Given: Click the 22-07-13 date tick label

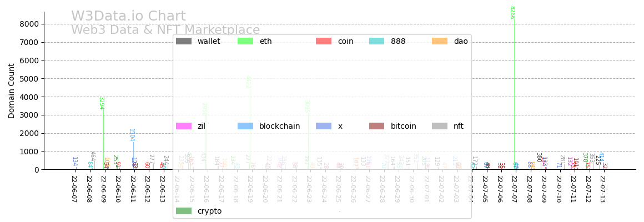Looking at the screenshot, I should click(x=602, y=189).
